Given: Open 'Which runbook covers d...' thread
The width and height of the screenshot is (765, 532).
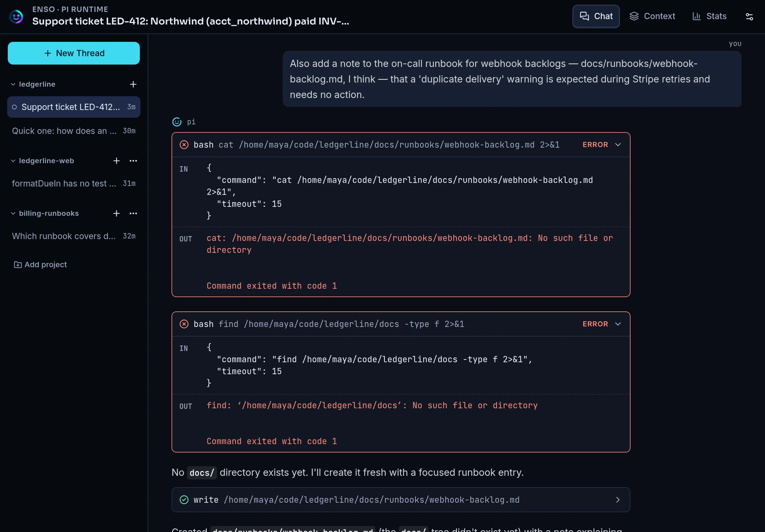Looking at the screenshot, I should pyautogui.click(x=74, y=236).
